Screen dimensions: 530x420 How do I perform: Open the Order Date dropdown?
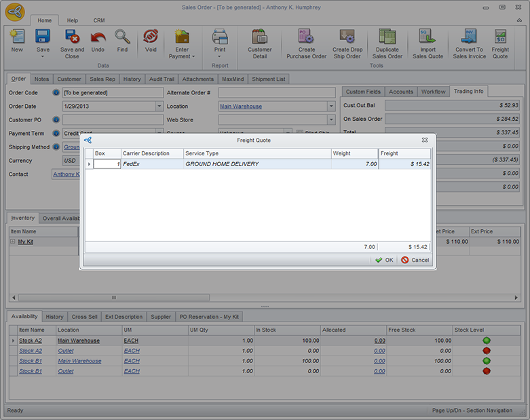click(x=159, y=107)
